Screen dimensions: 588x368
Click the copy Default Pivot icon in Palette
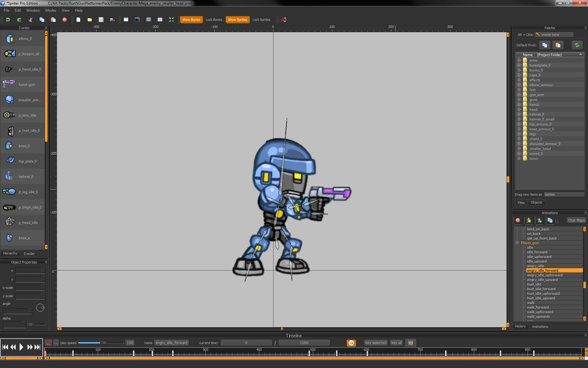click(x=545, y=45)
